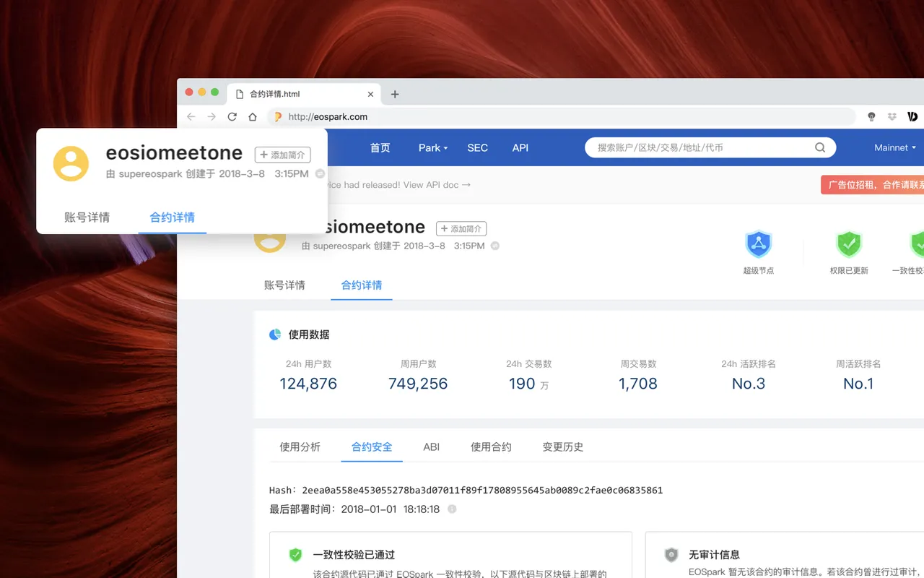Click the VD extension icon

912,116
